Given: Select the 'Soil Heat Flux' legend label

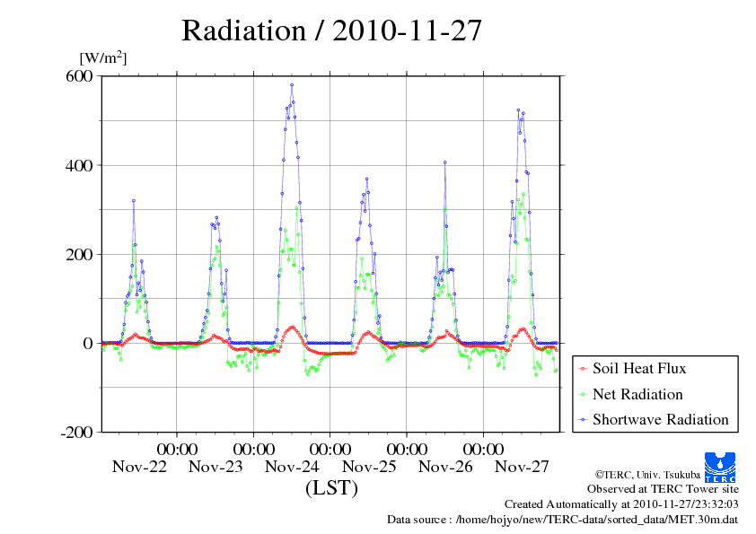Looking at the screenshot, I should click(x=639, y=368).
